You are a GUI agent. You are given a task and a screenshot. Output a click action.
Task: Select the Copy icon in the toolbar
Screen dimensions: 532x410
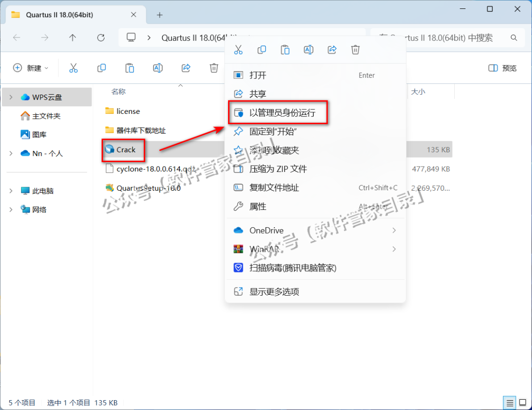(x=101, y=68)
